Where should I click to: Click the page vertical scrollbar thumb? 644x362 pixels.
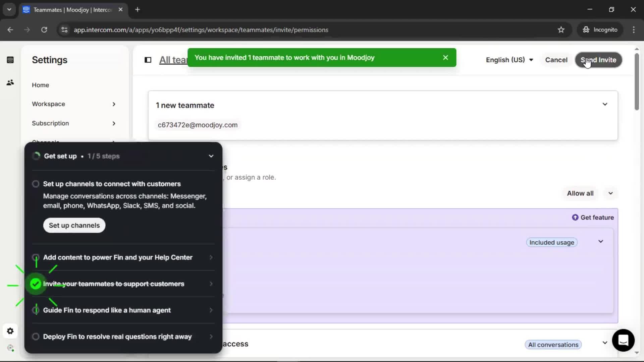click(x=637, y=82)
